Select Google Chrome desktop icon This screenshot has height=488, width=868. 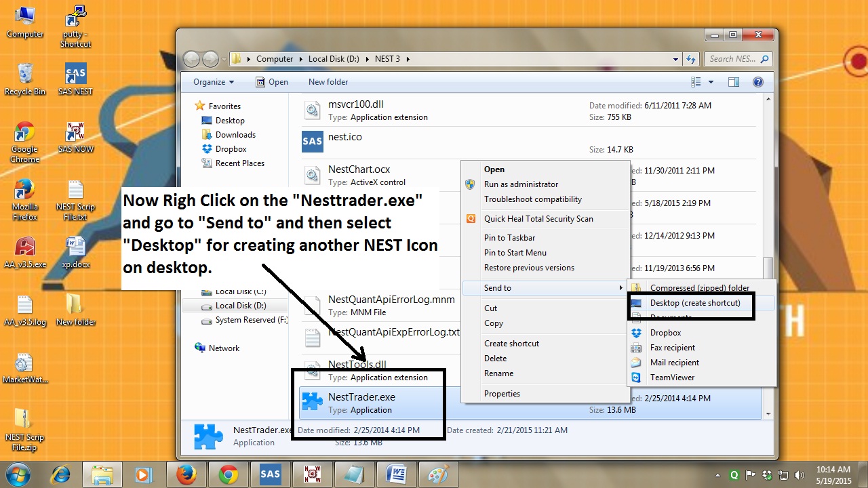[25, 142]
